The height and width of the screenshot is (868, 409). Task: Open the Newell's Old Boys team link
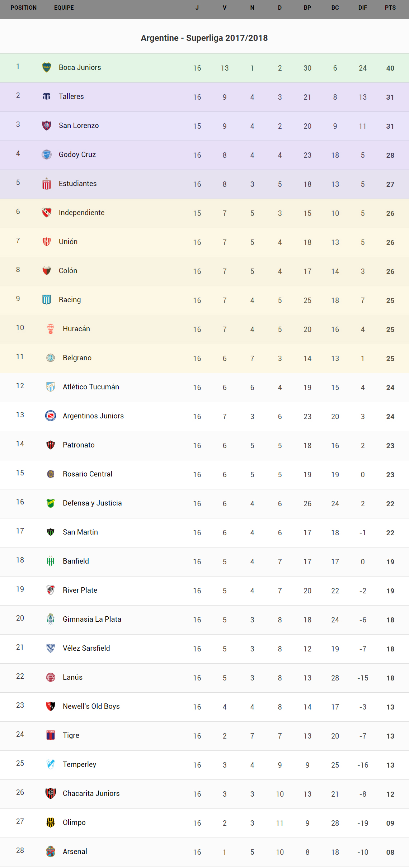tap(91, 706)
